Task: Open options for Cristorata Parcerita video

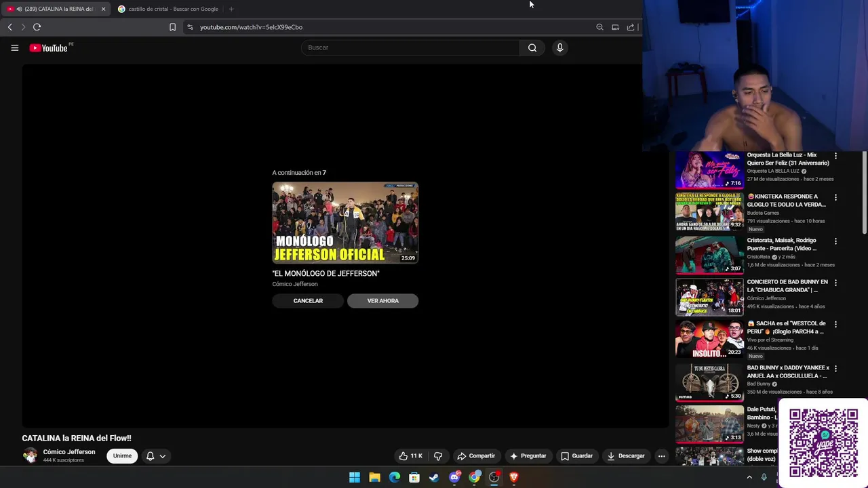Action: [835, 241]
